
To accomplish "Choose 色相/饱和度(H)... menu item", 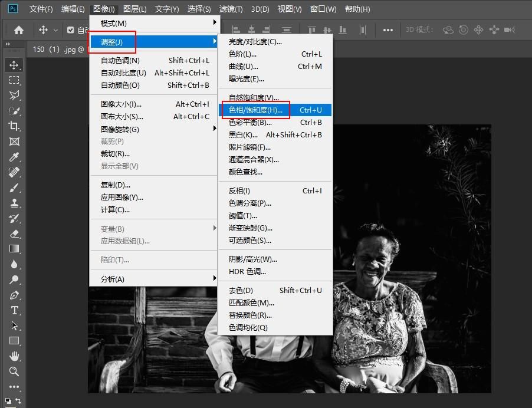I will (x=275, y=110).
